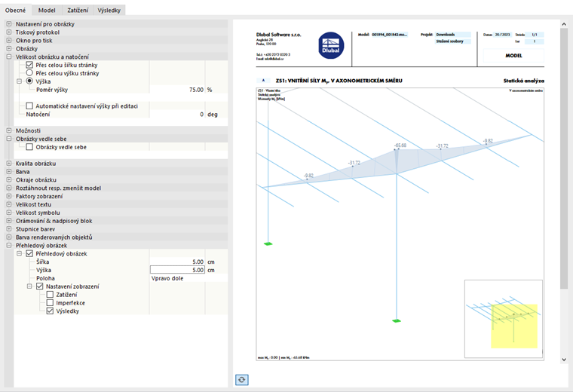573x392 pixels.
Task: Edit the Natočení value field
Action: (177, 115)
